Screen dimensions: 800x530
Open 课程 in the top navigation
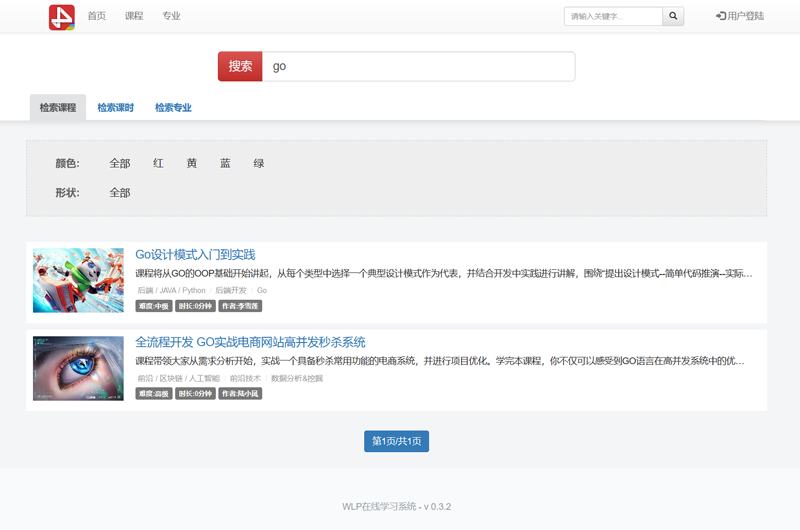134,16
